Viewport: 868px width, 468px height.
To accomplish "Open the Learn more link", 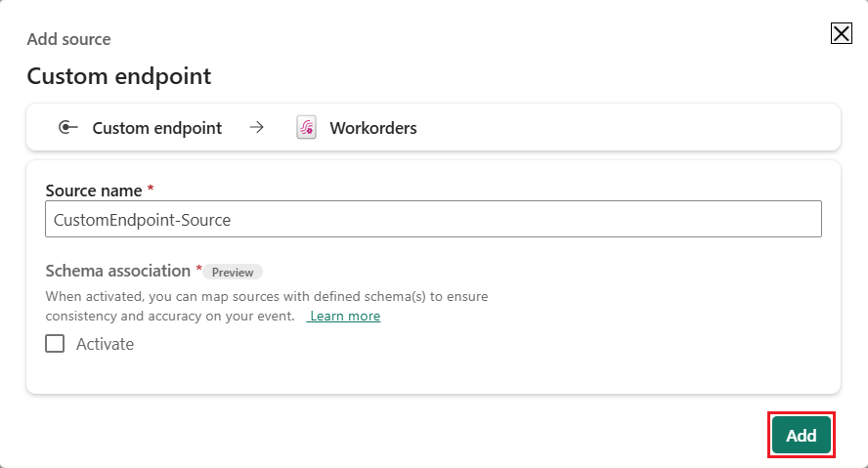I will pos(345,317).
